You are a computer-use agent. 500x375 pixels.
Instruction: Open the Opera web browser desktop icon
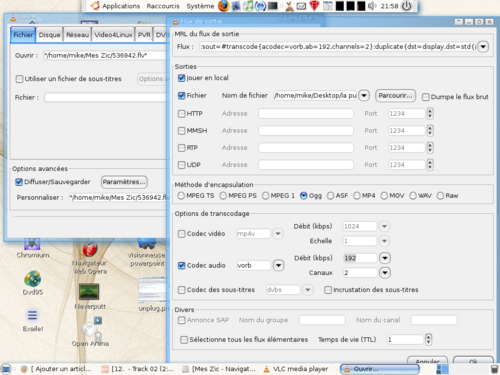click(x=90, y=257)
